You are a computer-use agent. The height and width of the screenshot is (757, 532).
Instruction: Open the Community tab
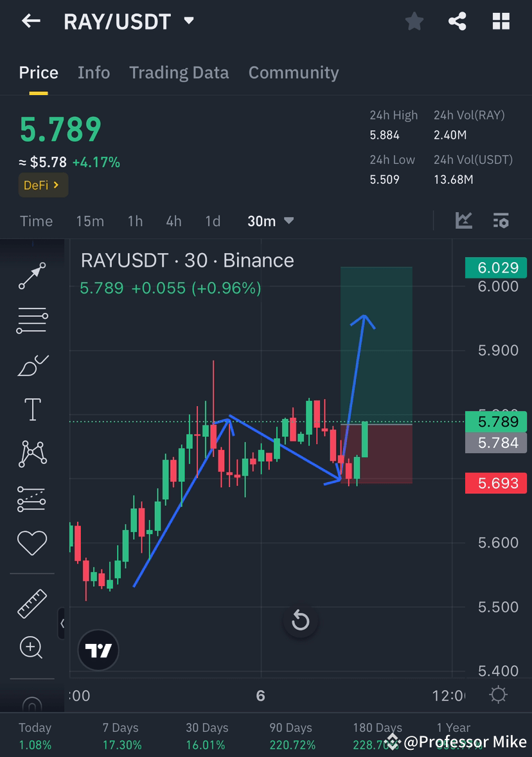click(294, 73)
